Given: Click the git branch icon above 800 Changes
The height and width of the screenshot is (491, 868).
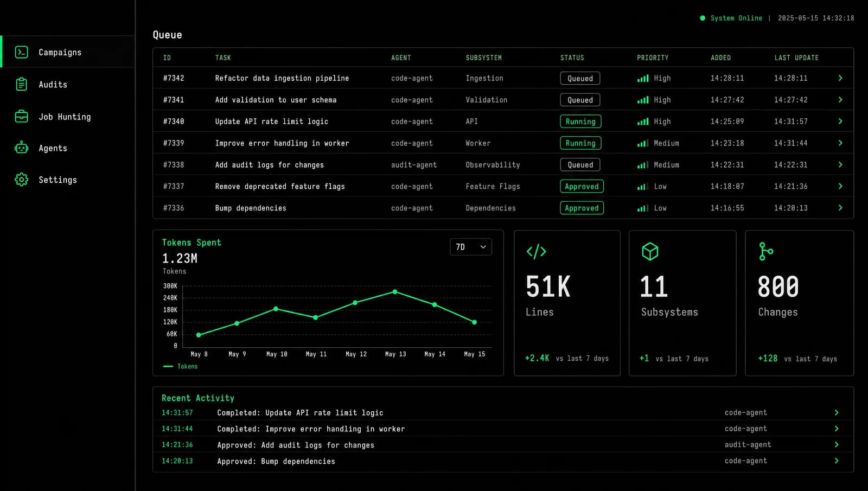Looking at the screenshot, I should (766, 251).
